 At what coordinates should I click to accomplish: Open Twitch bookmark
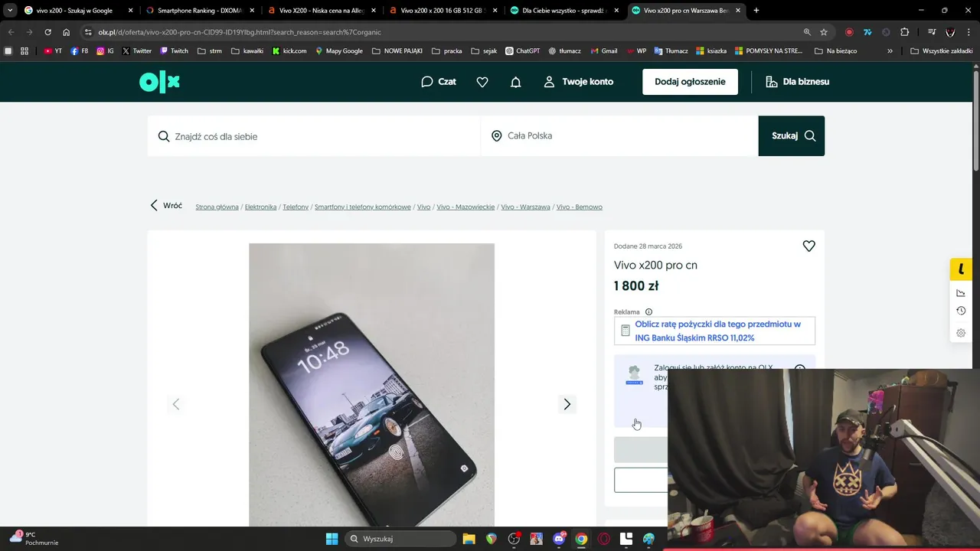pos(174,51)
